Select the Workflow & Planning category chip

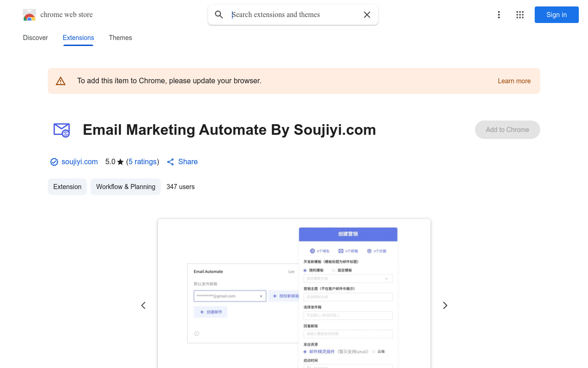(x=125, y=187)
